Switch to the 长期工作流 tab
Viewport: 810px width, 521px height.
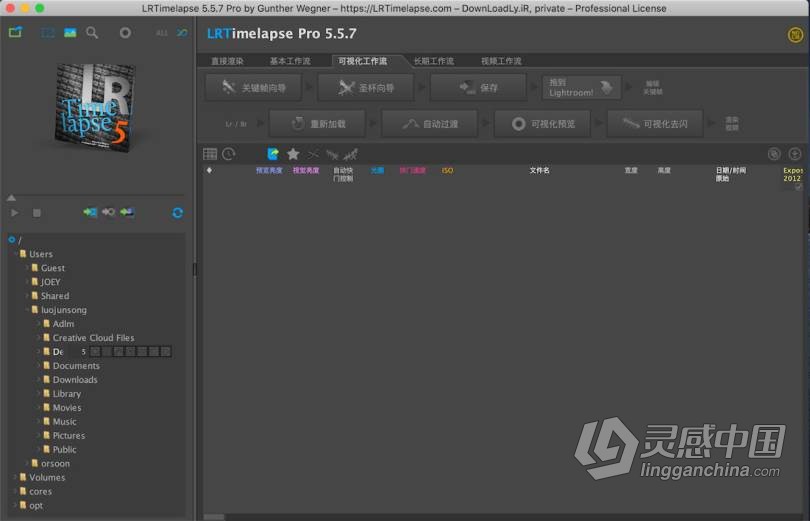tap(434, 61)
